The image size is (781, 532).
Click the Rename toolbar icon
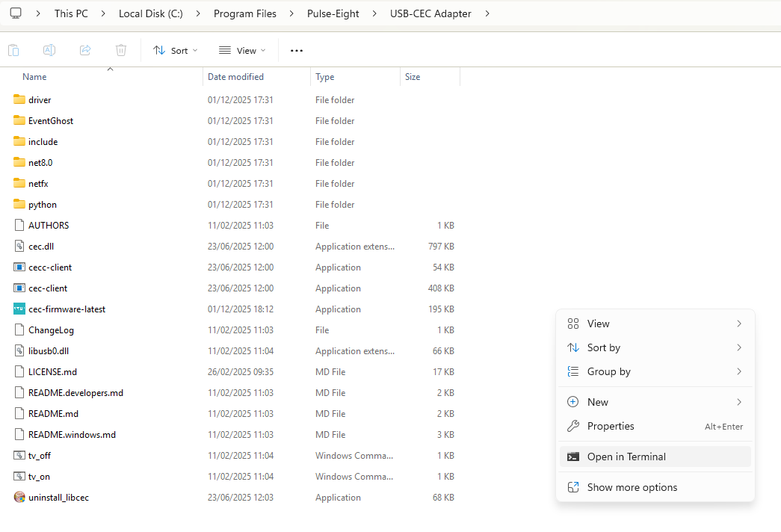(x=49, y=50)
